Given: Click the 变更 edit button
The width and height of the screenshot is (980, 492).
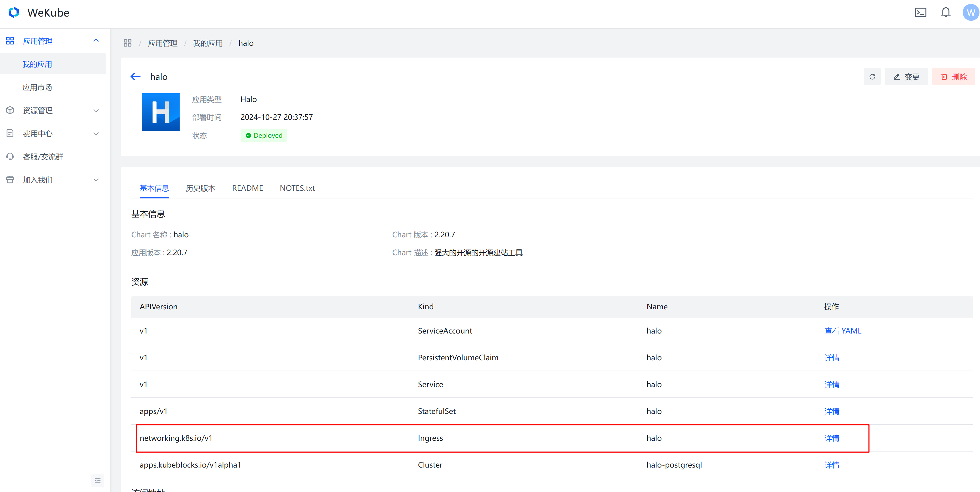Looking at the screenshot, I should [906, 76].
